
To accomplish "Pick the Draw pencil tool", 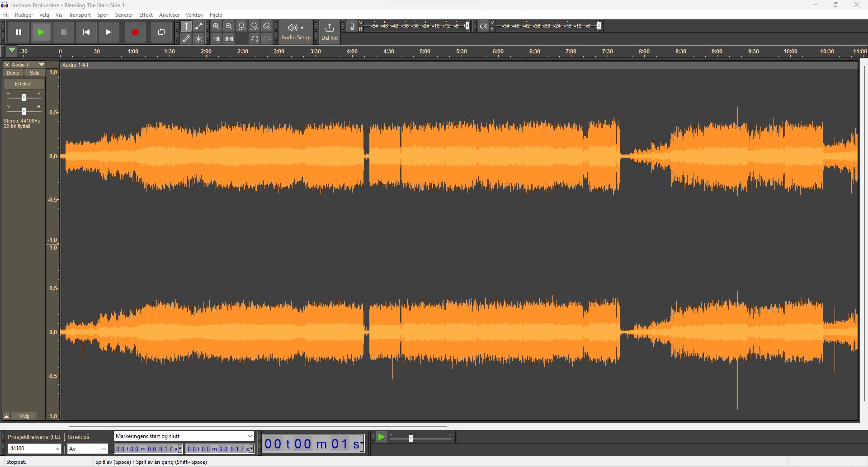I will [x=186, y=39].
